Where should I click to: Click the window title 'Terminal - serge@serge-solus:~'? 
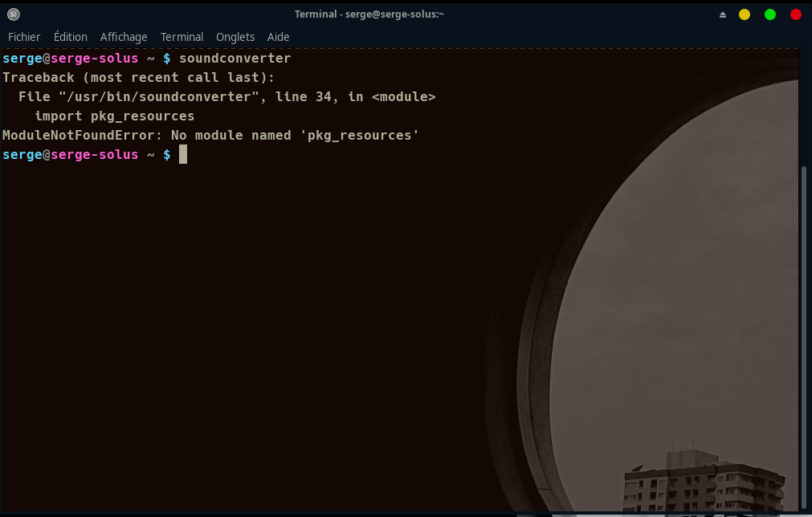(x=369, y=14)
